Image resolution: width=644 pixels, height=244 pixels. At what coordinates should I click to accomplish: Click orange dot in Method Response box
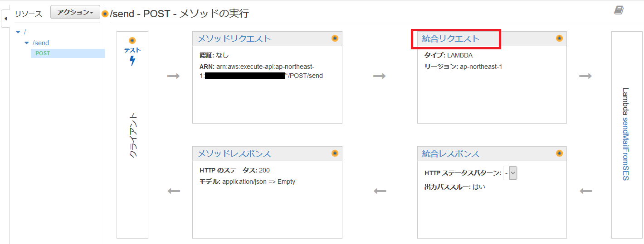pos(335,153)
